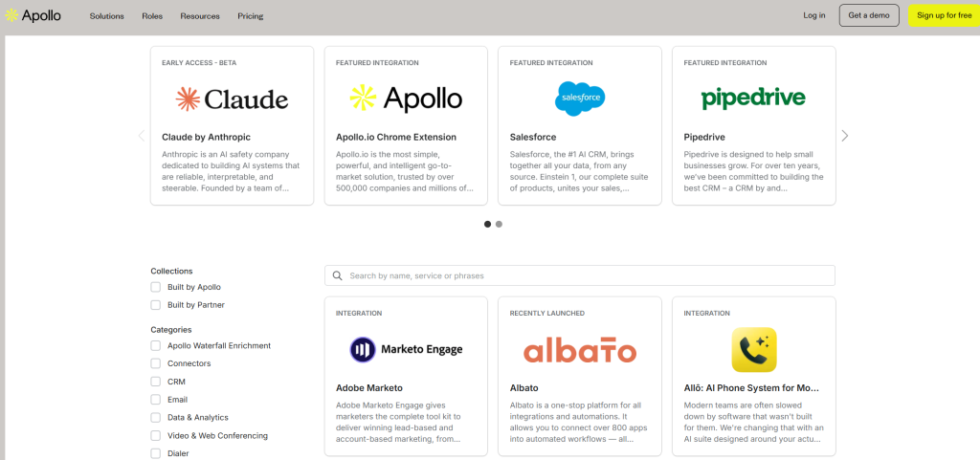980x460 pixels.
Task: Go to the next carousel slide arrow
Action: tap(845, 136)
